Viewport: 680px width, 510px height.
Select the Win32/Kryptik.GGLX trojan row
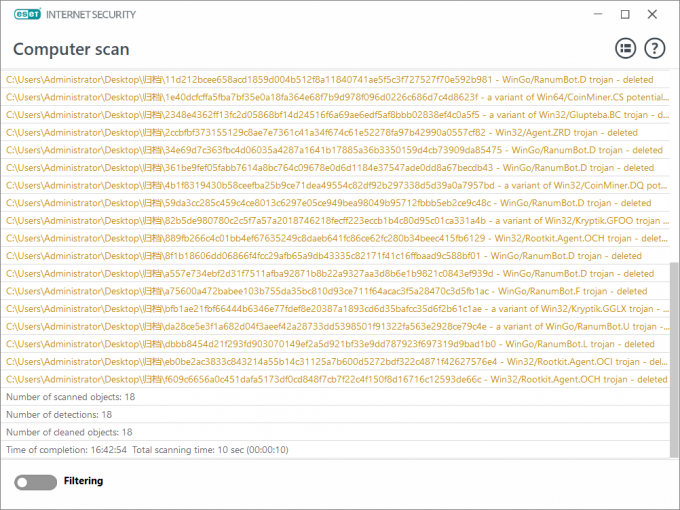[336, 309]
